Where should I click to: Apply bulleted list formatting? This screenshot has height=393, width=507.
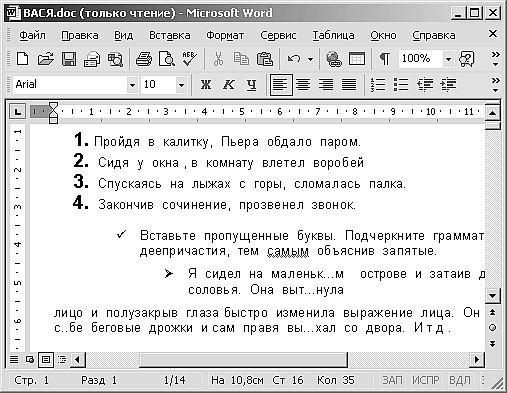click(401, 85)
